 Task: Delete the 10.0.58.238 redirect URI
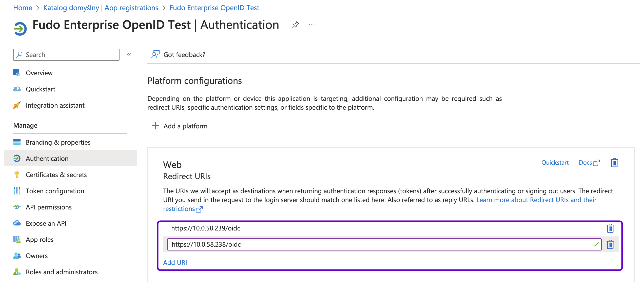(x=610, y=244)
